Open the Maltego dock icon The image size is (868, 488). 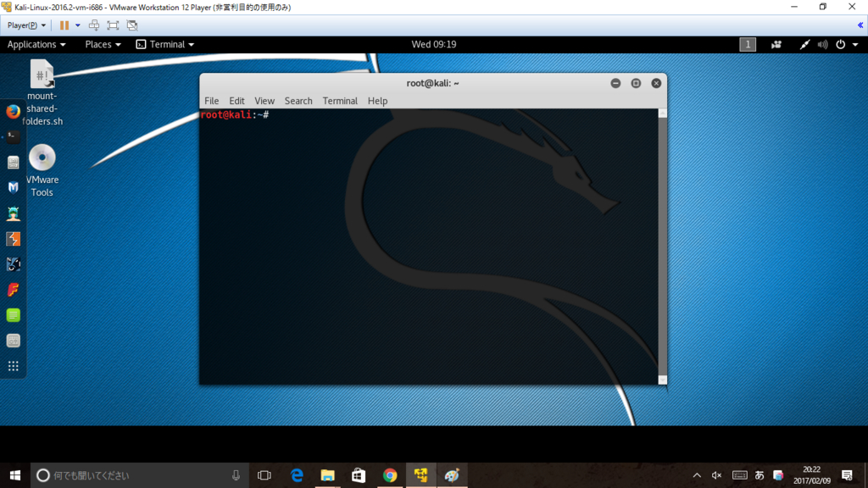tap(14, 264)
